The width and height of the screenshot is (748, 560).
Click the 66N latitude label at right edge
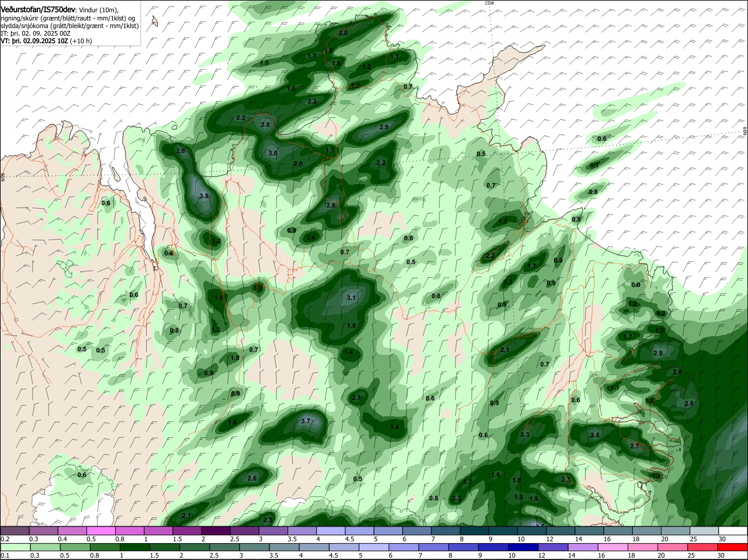[x=745, y=132]
